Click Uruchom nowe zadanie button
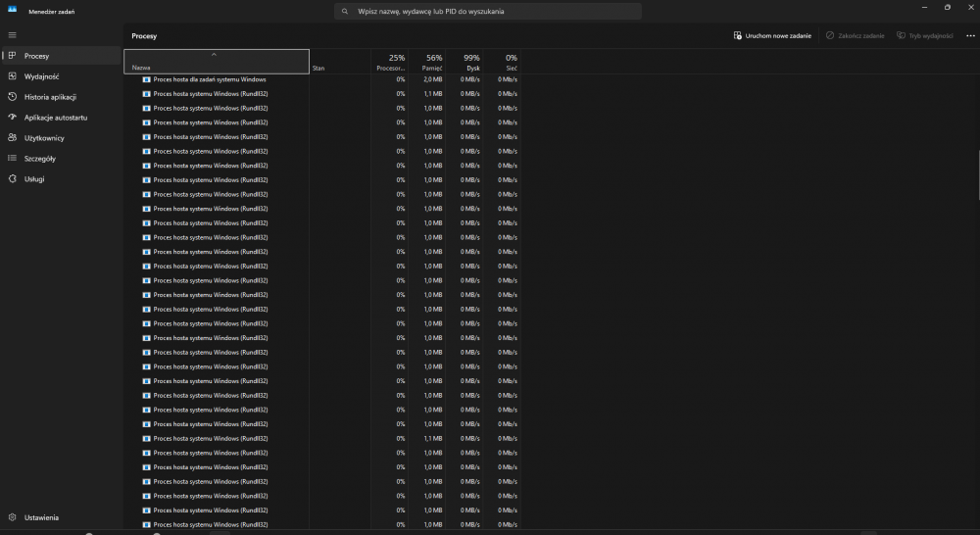This screenshot has height=535, width=980. pyautogui.click(x=772, y=35)
